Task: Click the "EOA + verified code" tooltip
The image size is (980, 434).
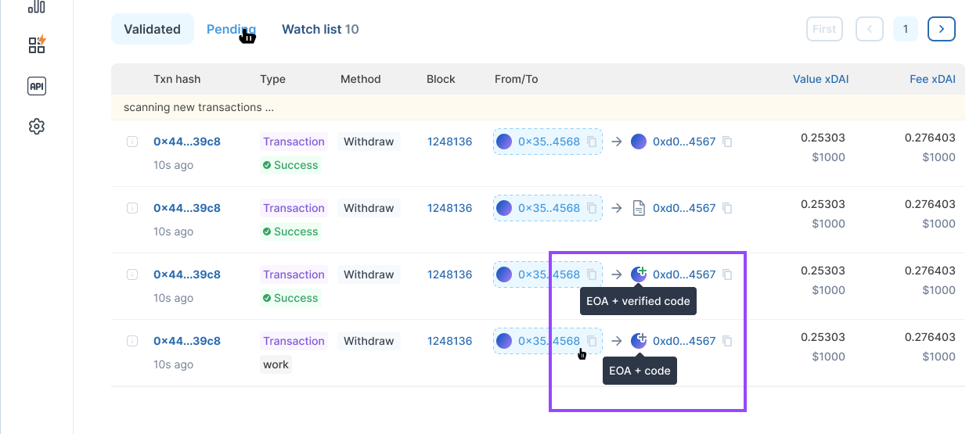Action: pyautogui.click(x=638, y=301)
